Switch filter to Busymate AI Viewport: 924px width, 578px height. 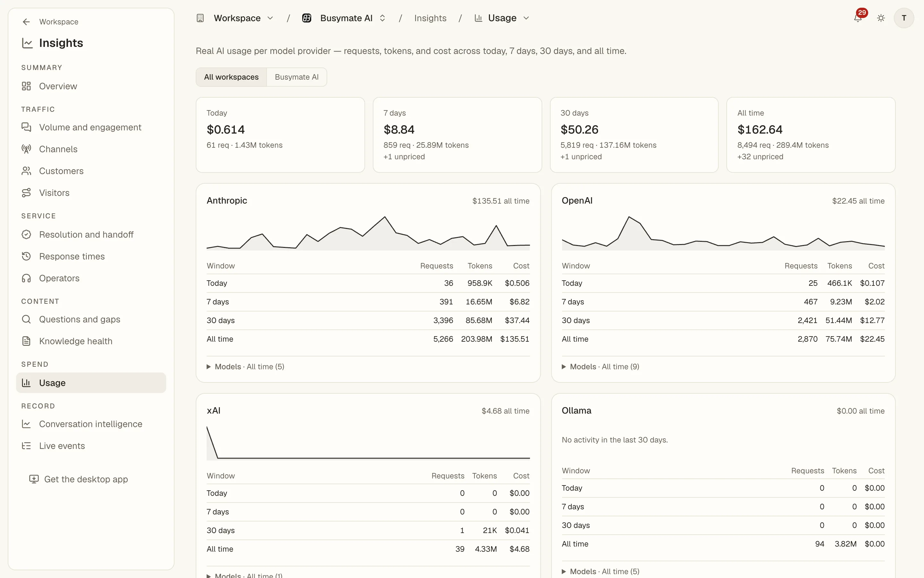tap(297, 77)
